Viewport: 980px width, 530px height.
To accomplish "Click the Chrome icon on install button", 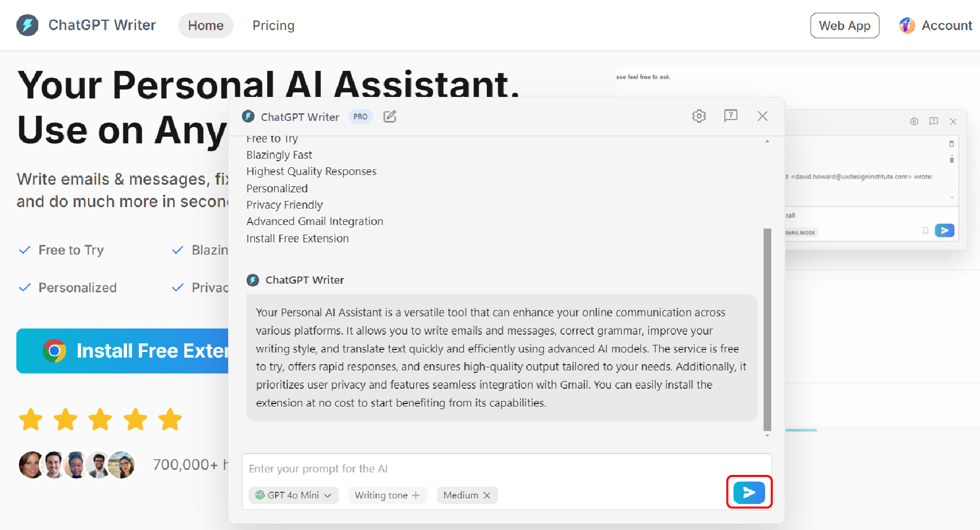I will [x=55, y=351].
